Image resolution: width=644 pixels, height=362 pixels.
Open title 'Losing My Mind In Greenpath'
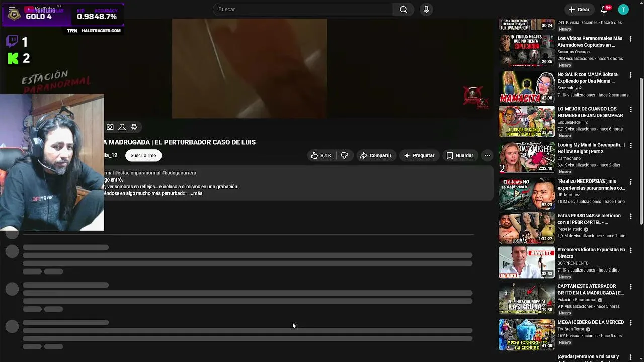(x=591, y=148)
